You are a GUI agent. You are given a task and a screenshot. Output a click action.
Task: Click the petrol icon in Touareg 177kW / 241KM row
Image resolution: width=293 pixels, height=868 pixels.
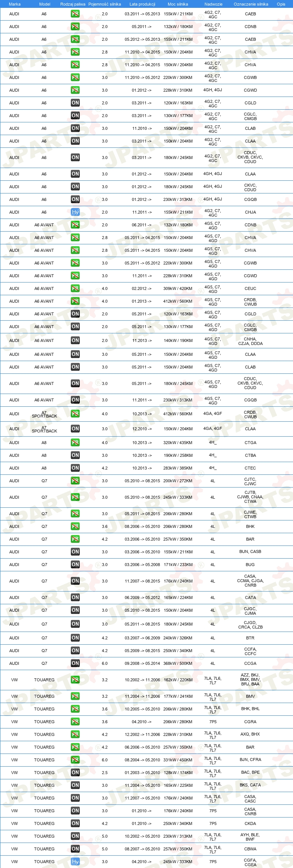(75, 696)
